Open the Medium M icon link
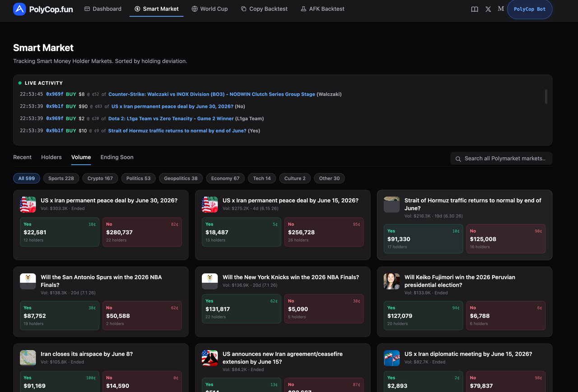 coord(501,9)
